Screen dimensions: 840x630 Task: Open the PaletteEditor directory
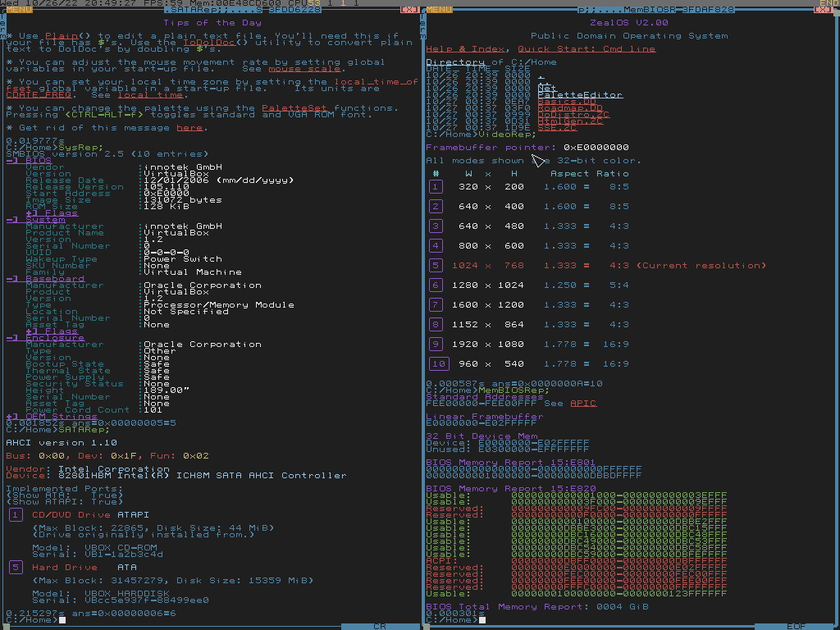[580, 95]
